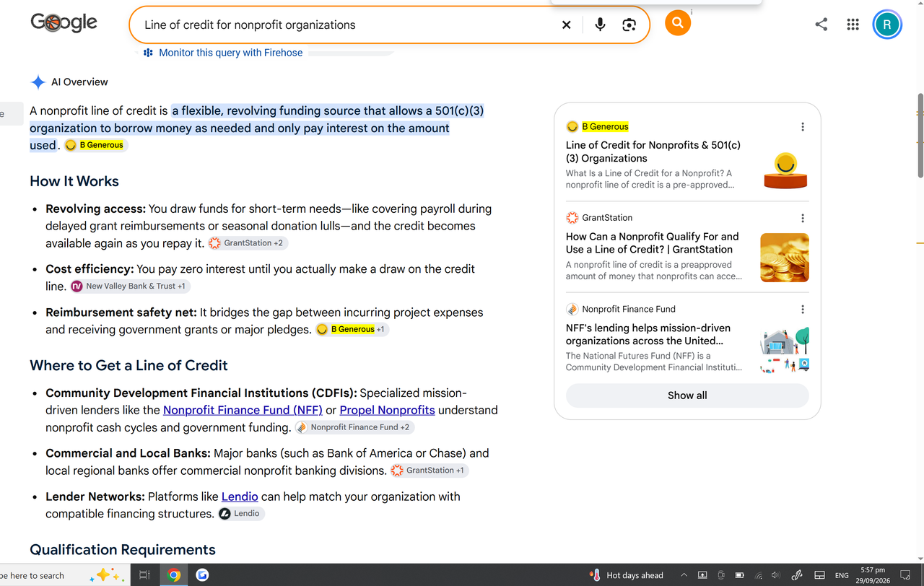The width and height of the screenshot is (924, 586).
Task: Open 'Line of Credit for Nonprofits & 501(c)(3) Organizations' result
Action: tap(653, 152)
